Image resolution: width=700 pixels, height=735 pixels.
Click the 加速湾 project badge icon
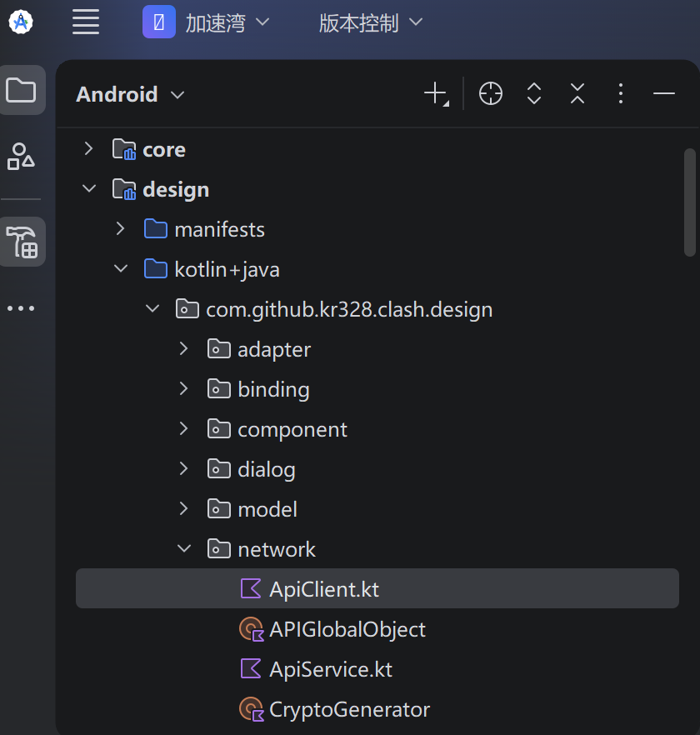click(159, 22)
